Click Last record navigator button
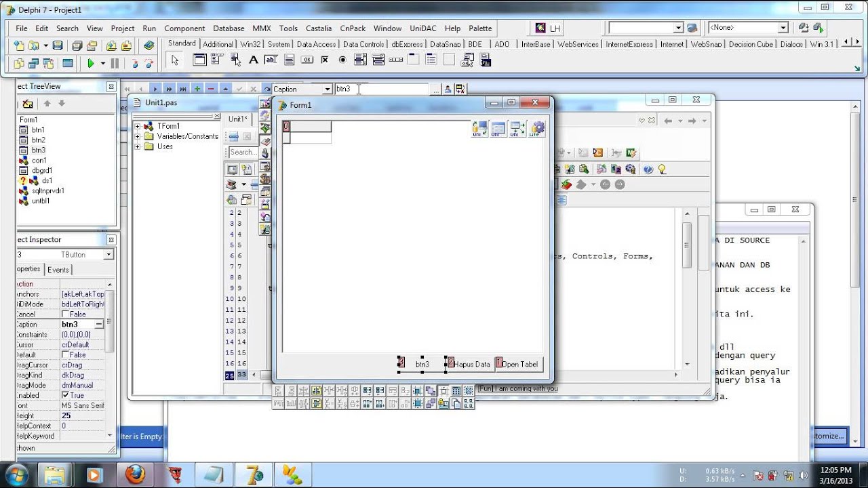The width and height of the screenshot is (868, 488). click(182, 89)
